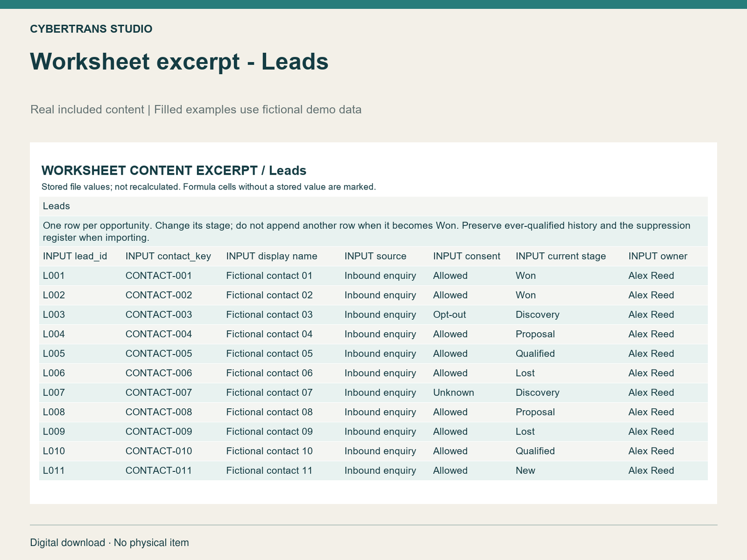Viewport: 747px width, 560px height.
Task: Click Inbound enquiry source in row L009
Action: tap(380, 432)
